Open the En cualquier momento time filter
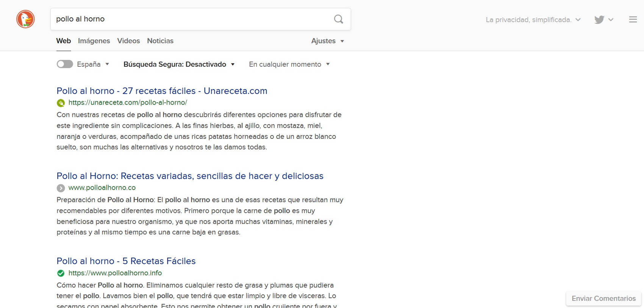Screen dimensions: 644x308 (289, 64)
